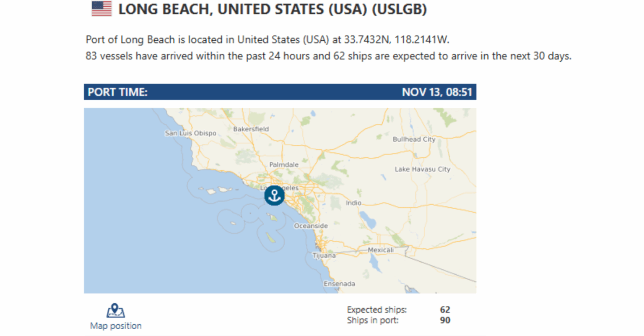Click the NOV 13, 08:51 port time
644x336 pixels.
pos(437,92)
